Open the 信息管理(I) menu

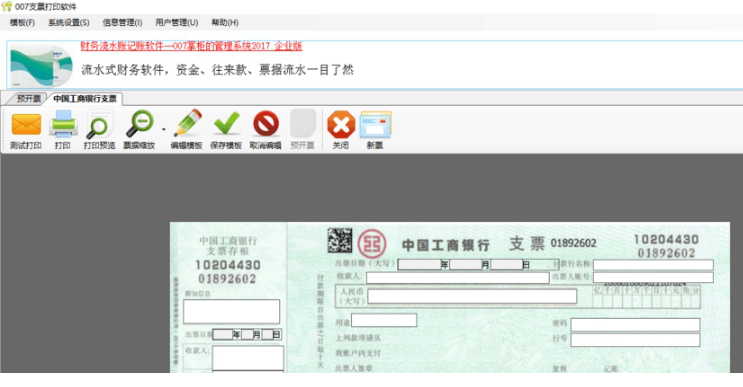[122, 22]
